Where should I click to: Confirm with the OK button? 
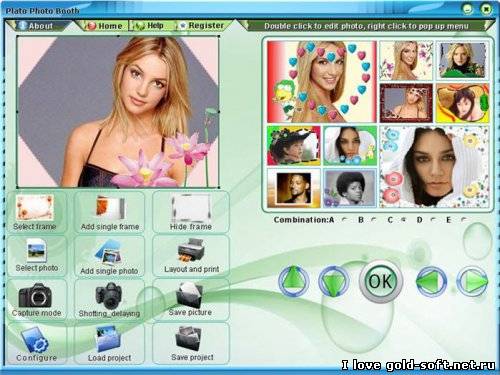pos(381,281)
